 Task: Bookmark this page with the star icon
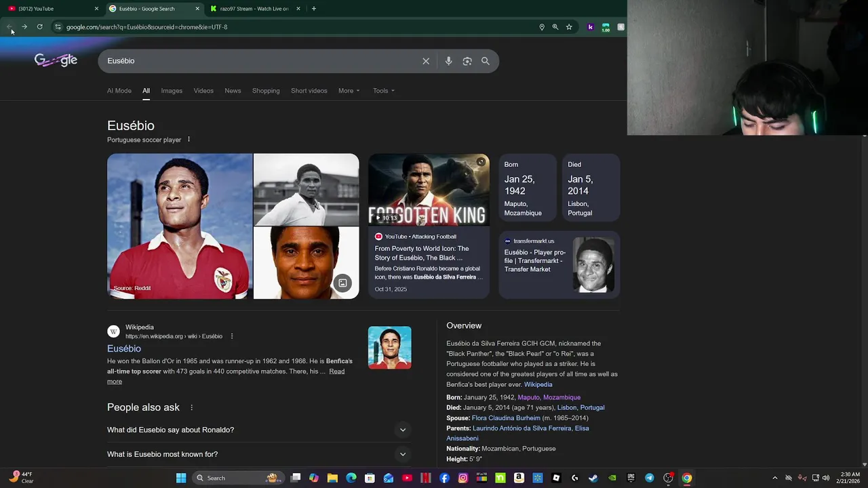click(569, 27)
